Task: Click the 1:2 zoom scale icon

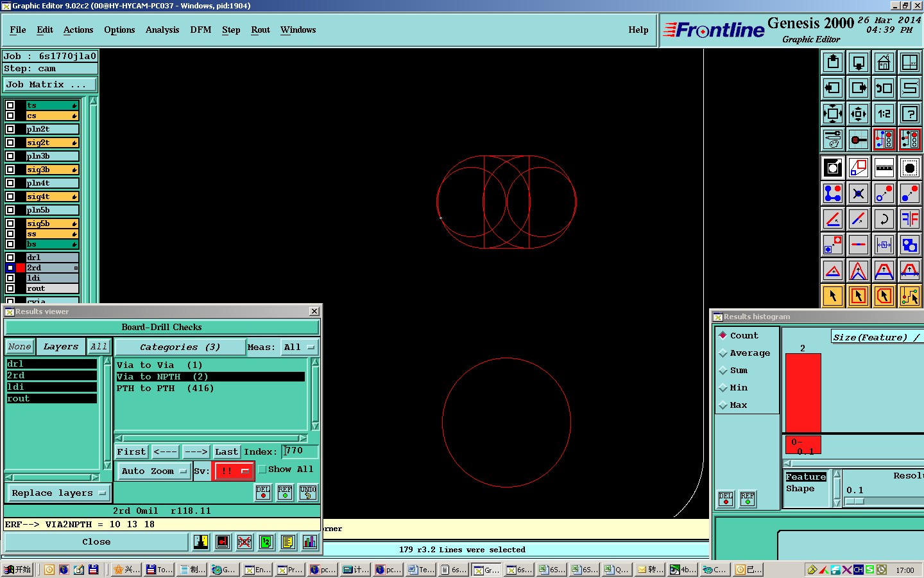Action: click(884, 114)
